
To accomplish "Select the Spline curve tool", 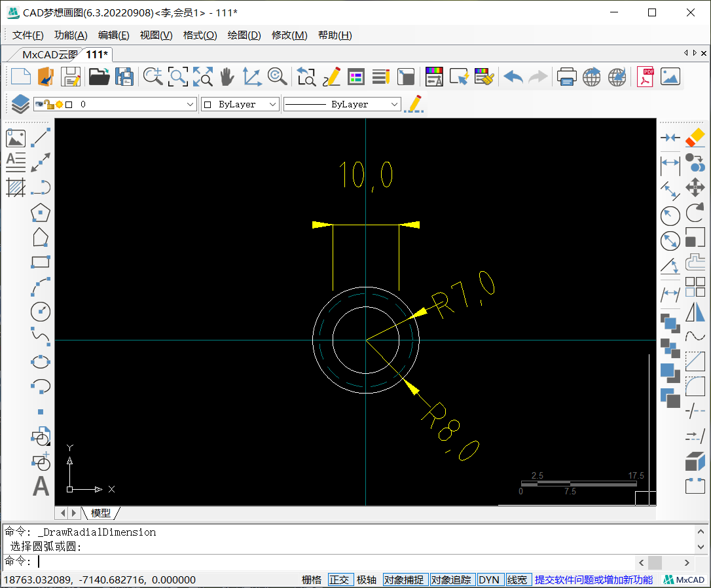I will [x=41, y=337].
